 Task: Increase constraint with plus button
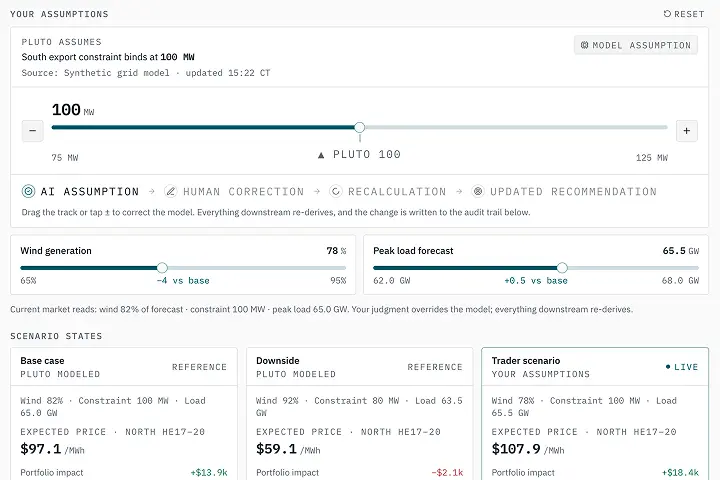click(x=686, y=131)
